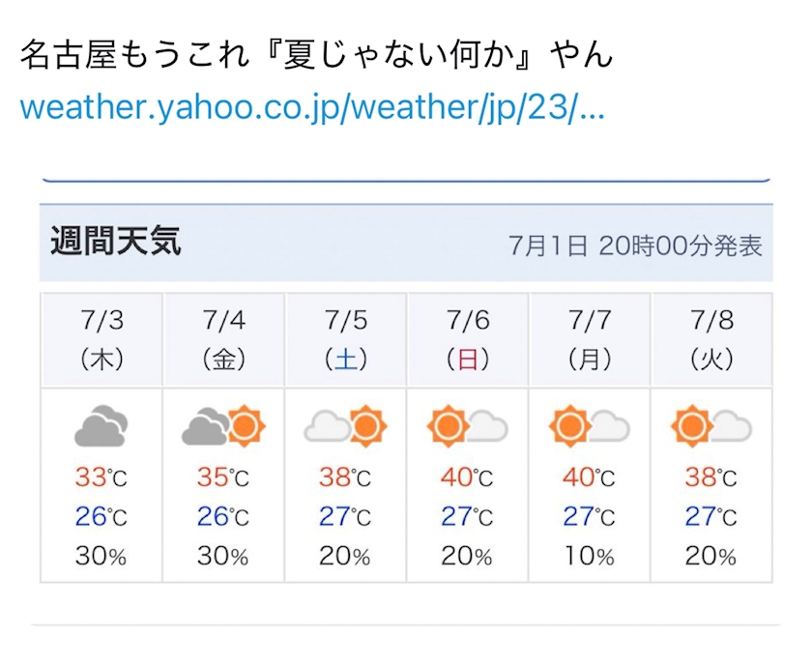This screenshot has width=812, height=665.
Task: Click the 33°C high temperature for 7/3
Action: (x=101, y=477)
